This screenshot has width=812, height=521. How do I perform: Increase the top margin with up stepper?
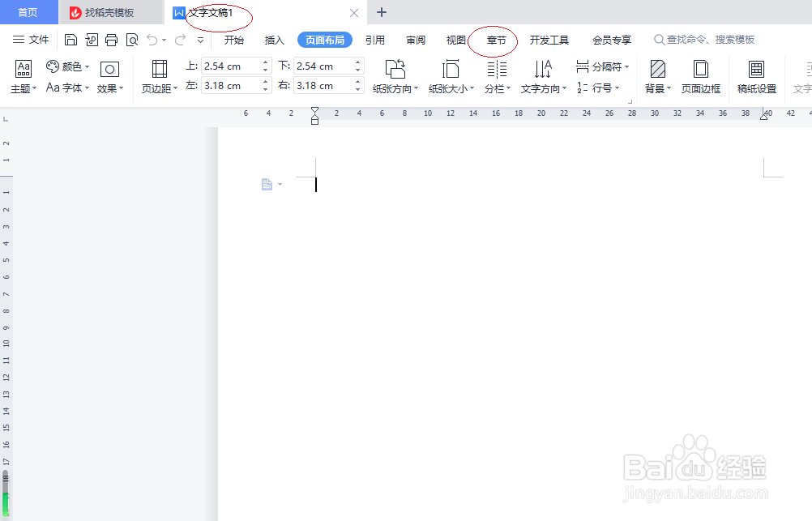pyautogui.click(x=265, y=62)
